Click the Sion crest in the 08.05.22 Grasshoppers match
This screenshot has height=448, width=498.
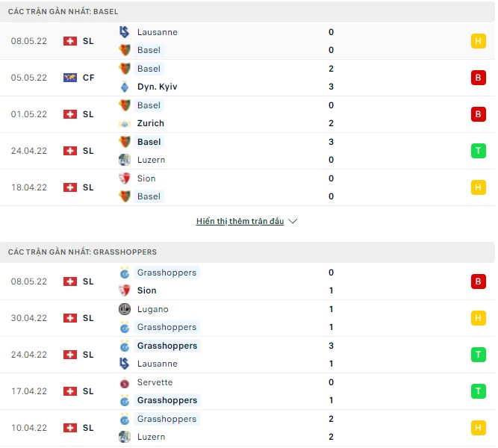click(125, 290)
